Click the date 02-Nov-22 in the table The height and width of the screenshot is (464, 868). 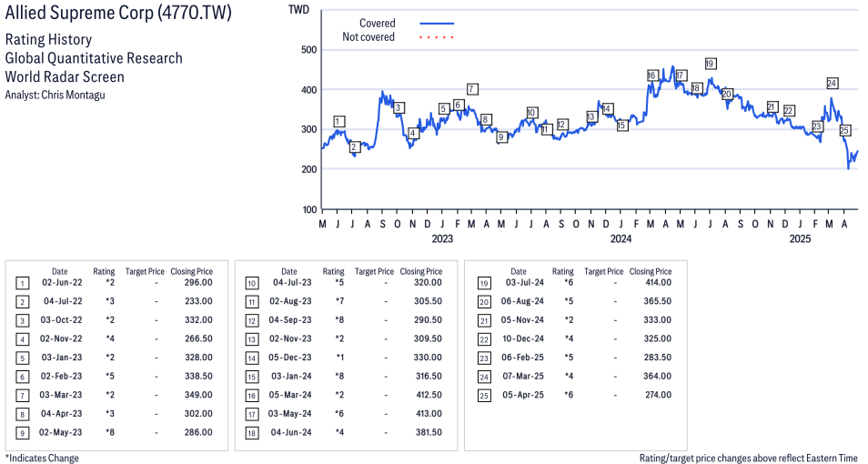(61, 338)
